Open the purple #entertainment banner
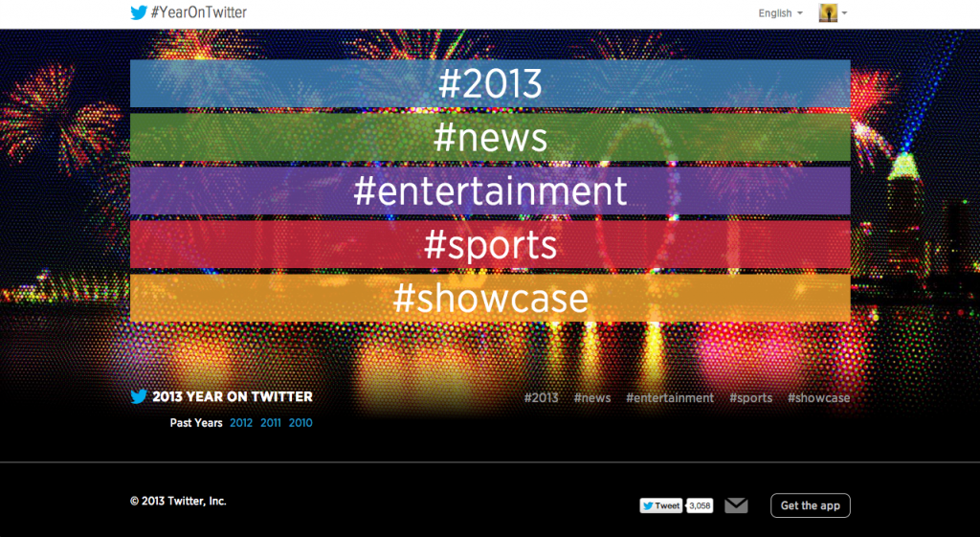The height and width of the screenshot is (537, 980). pos(490,191)
